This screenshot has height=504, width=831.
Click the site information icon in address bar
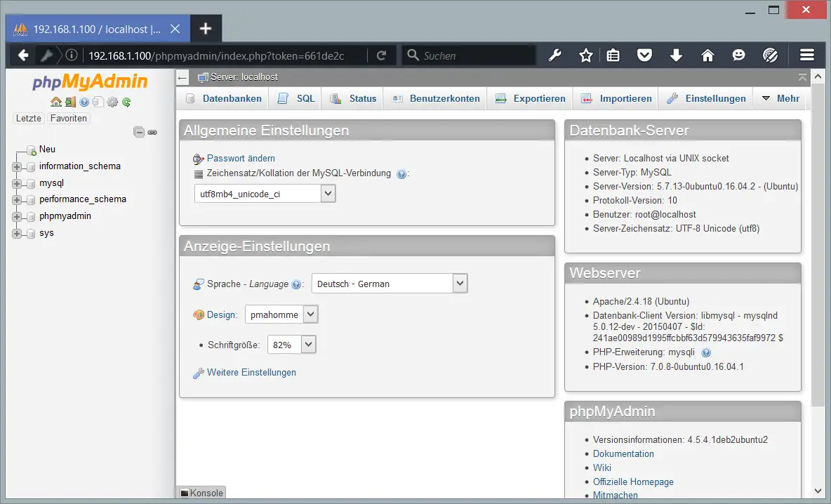coord(72,55)
